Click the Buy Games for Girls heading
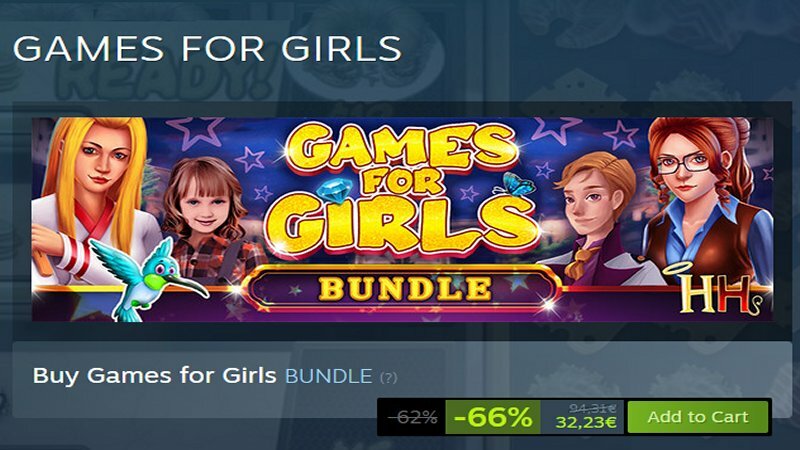 (x=155, y=376)
